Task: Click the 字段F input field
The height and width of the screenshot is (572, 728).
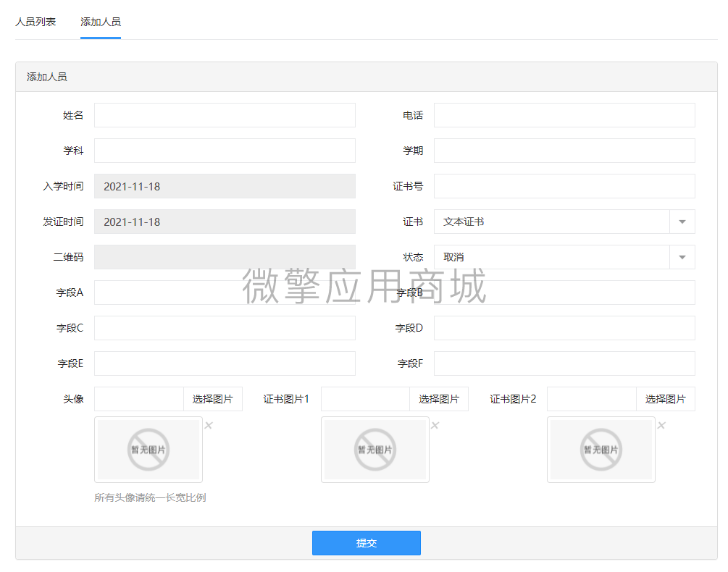Action: click(564, 363)
